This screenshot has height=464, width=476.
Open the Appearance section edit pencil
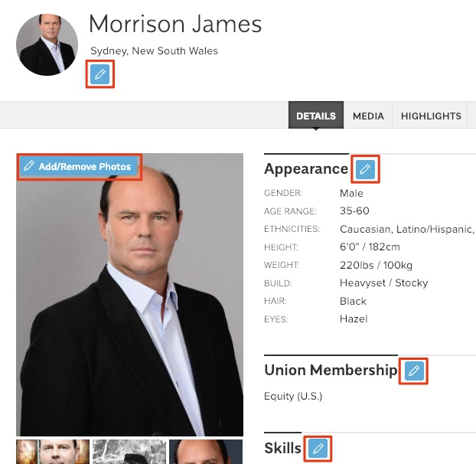365,169
